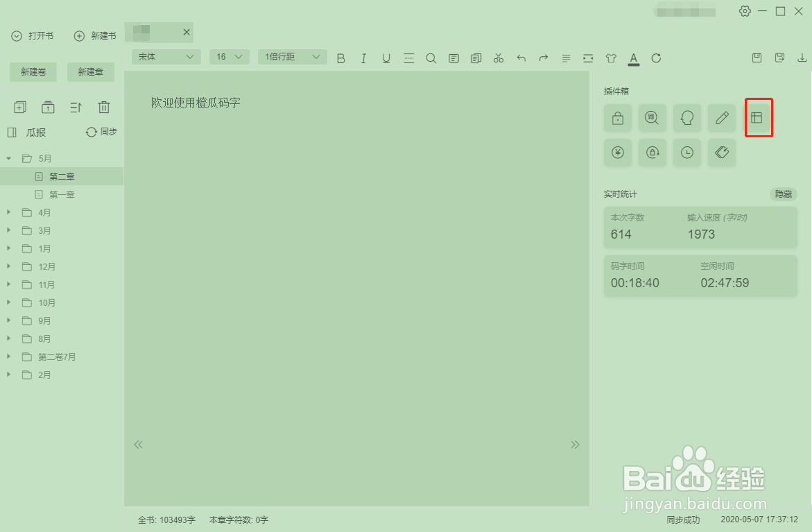Select the pencil plugin in the plugin box
The height and width of the screenshot is (532, 812).
tap(721, 118)
